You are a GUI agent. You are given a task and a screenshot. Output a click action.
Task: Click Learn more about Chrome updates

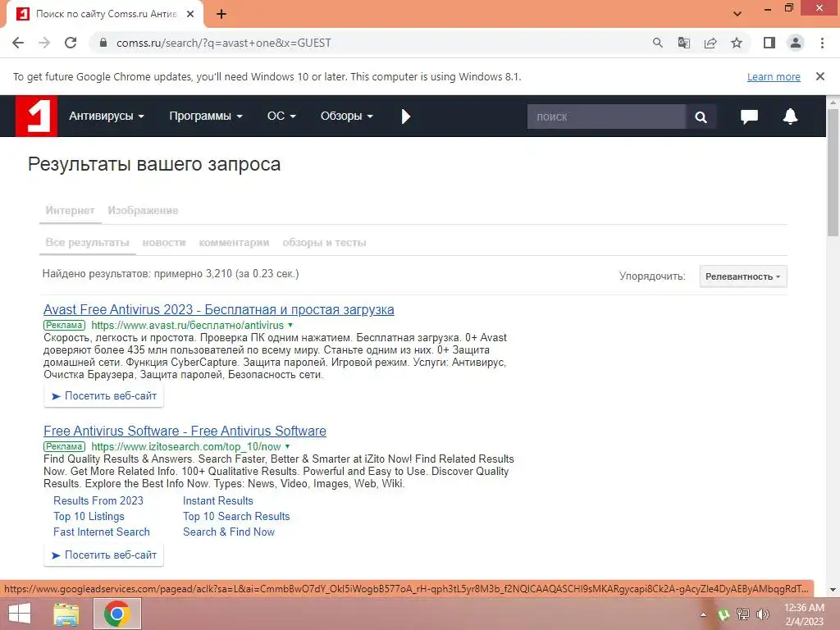[774, 77]
